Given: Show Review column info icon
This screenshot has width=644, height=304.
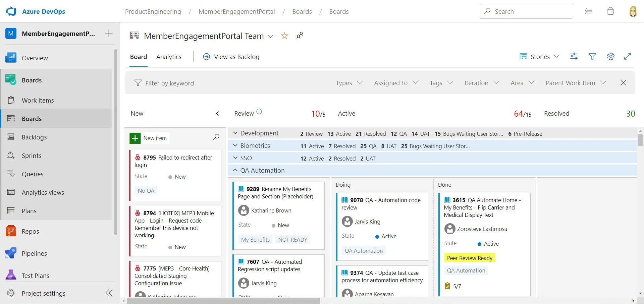Looking at the screenshot, I should 259,112.
